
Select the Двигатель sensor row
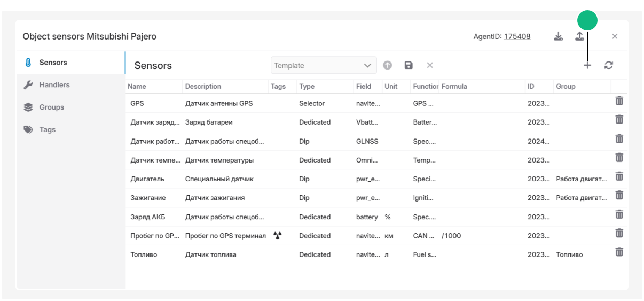(x=147, y=179)
